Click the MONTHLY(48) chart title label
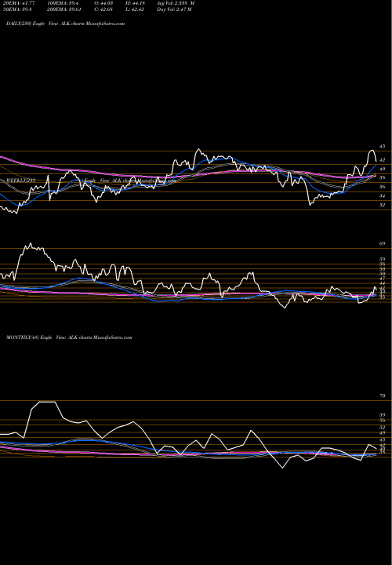This screenshot has height=565, width=392. (69, 337)
